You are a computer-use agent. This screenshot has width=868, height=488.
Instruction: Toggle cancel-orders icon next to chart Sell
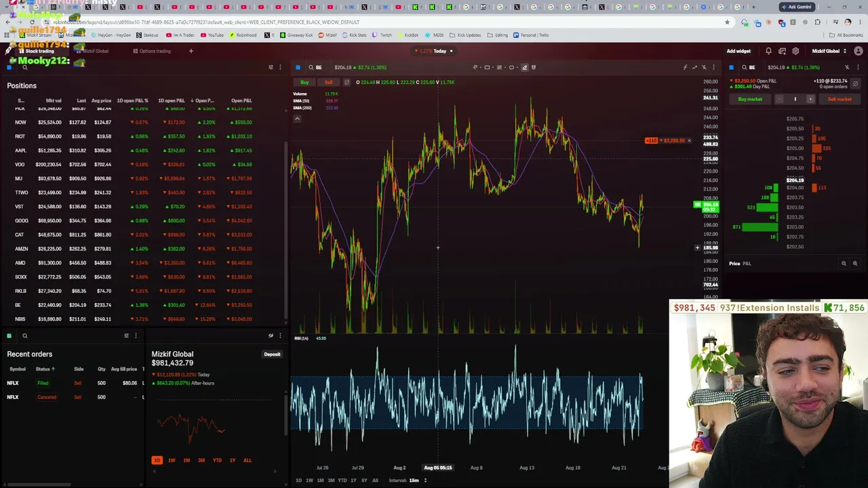pos(347,83)
